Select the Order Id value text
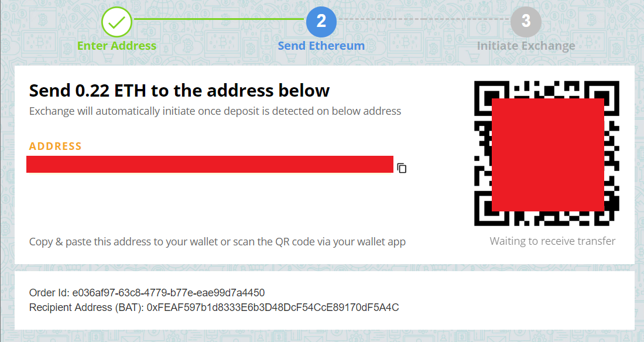 tap(169, 293)
